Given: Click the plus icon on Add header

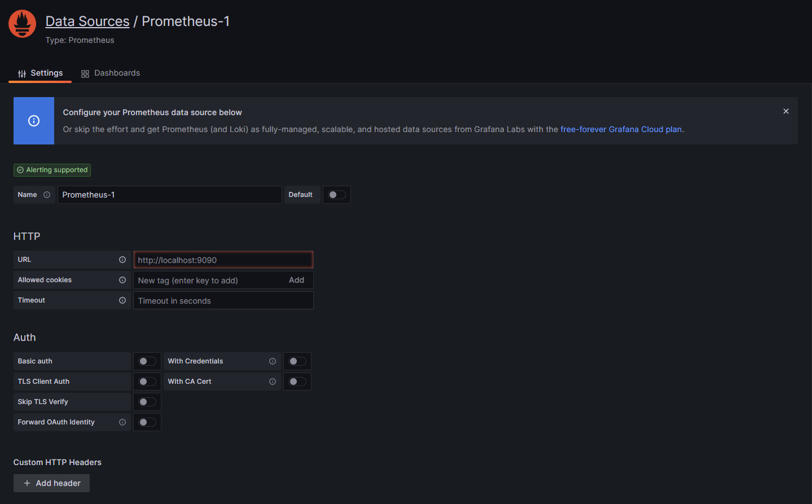Looking at the screenshot, I should (27, 483).
